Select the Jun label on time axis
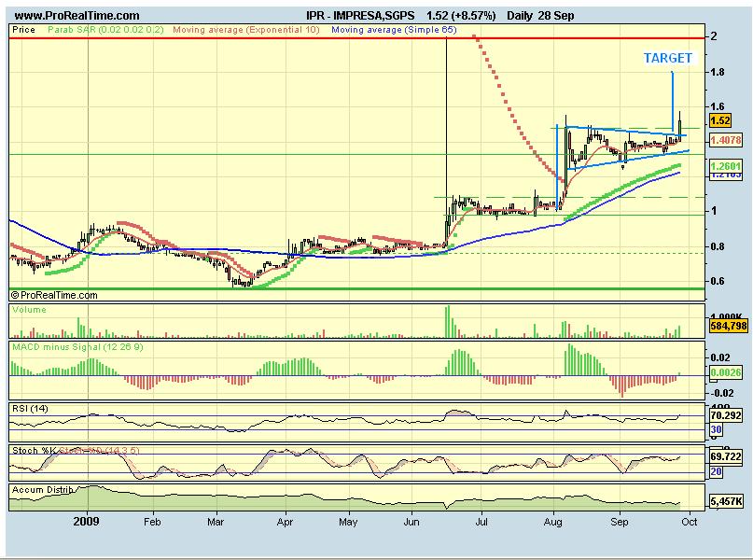 point(411,522)
